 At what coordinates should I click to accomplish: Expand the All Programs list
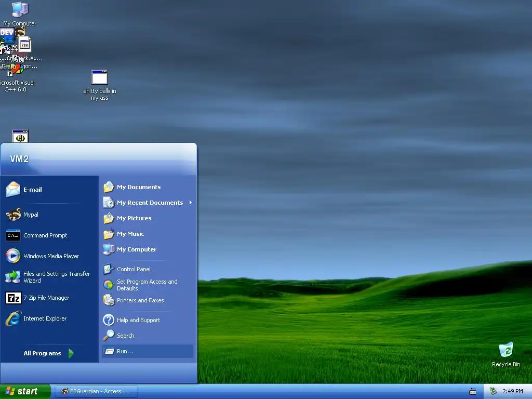(48, 353)
